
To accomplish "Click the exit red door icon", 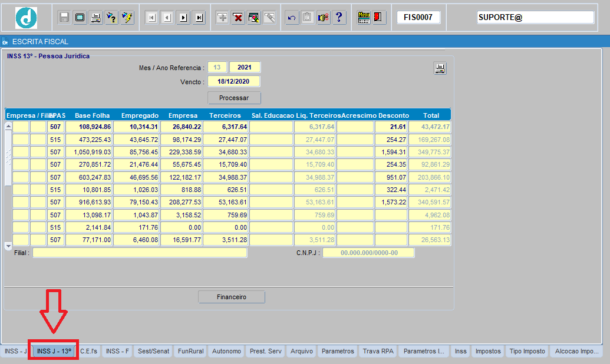I will [380, 17].
